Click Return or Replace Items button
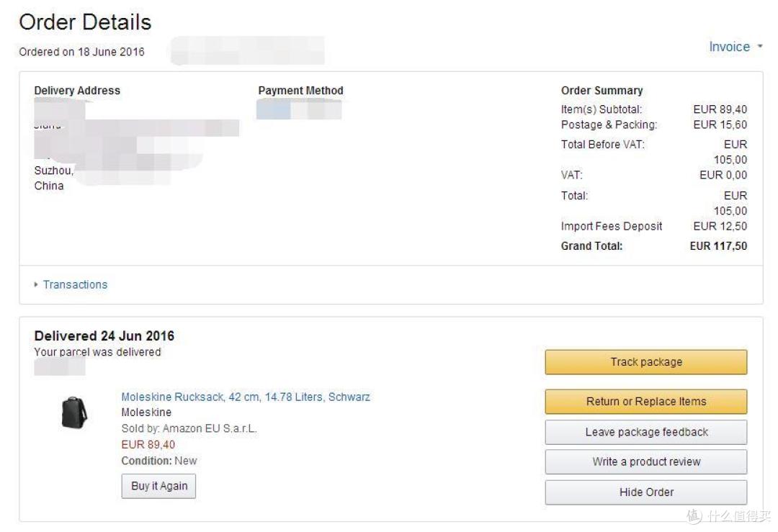Image resolution: width=778 pixels, height=532 pixels. click(x=646, y=402)
